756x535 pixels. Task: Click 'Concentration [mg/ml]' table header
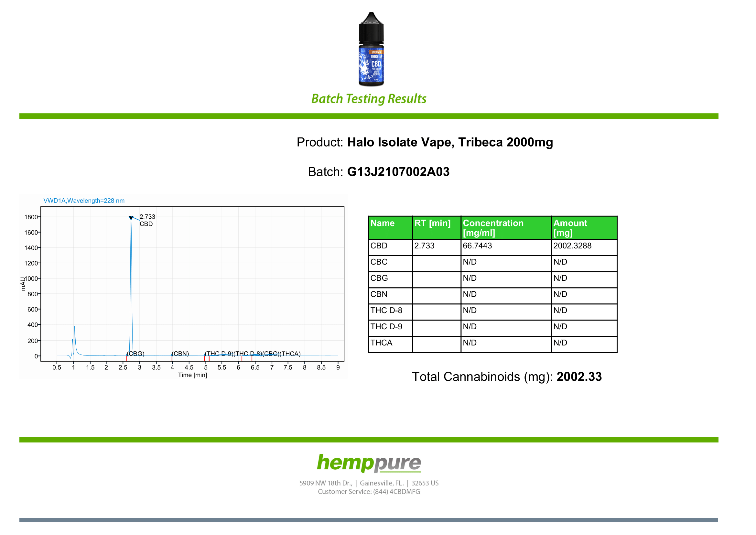point(506,228)
